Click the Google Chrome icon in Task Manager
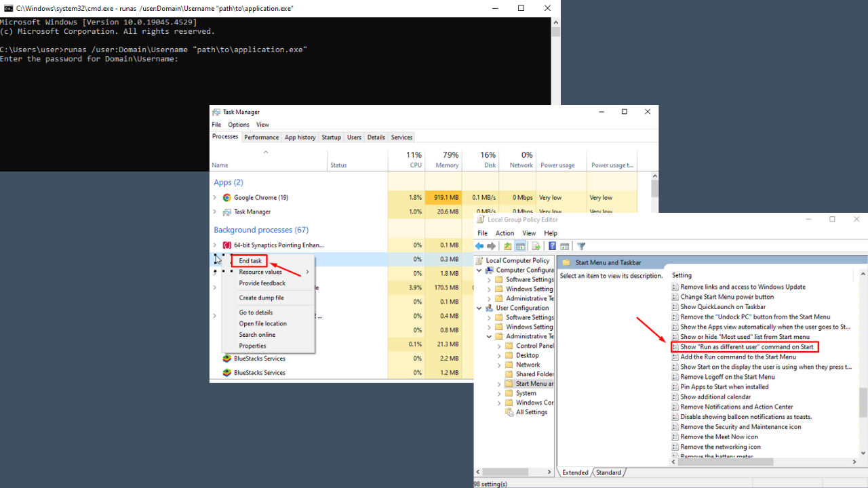 click(227, 198)
